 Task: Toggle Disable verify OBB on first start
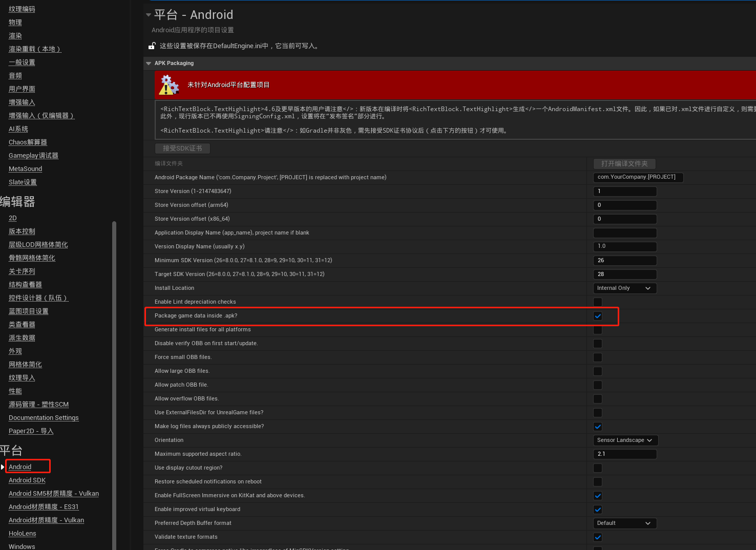tap(598, 344)
